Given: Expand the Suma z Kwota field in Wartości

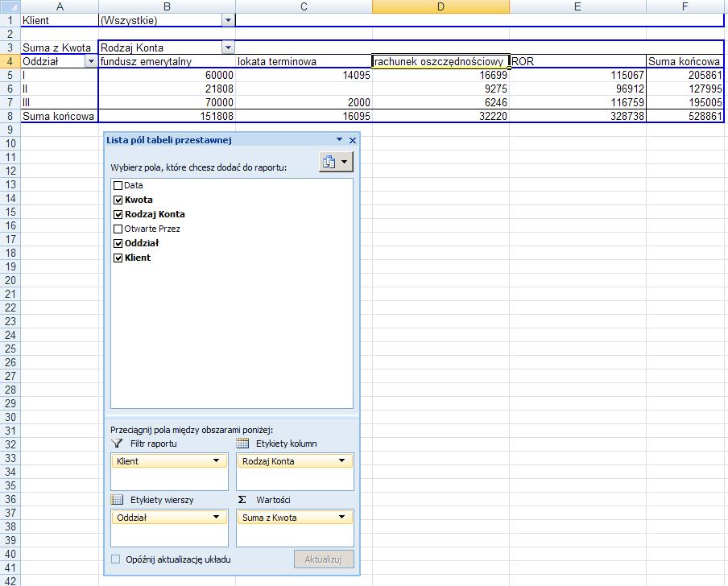Looking at the screenshot, I should click(x=341, y=517).
